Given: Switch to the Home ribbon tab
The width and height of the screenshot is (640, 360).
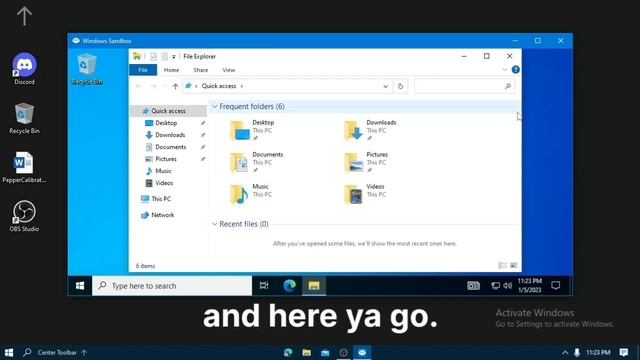Looking at the screenshot, I should point(171,70).
